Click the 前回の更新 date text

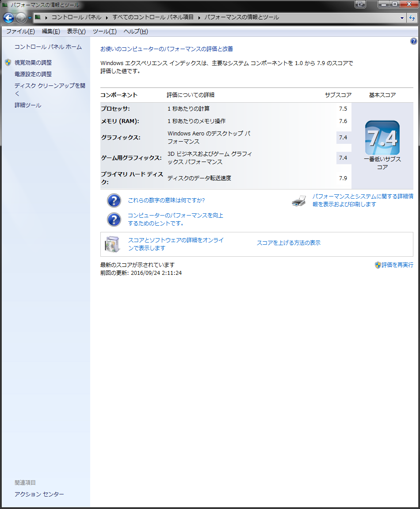pyautogui.click(x=141, y=273)
